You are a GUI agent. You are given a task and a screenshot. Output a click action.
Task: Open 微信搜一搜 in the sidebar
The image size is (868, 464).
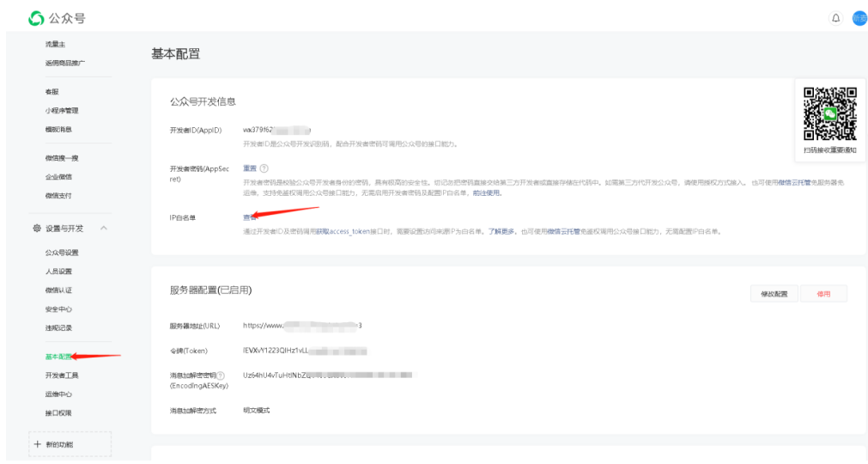click(x=62, y=158)
